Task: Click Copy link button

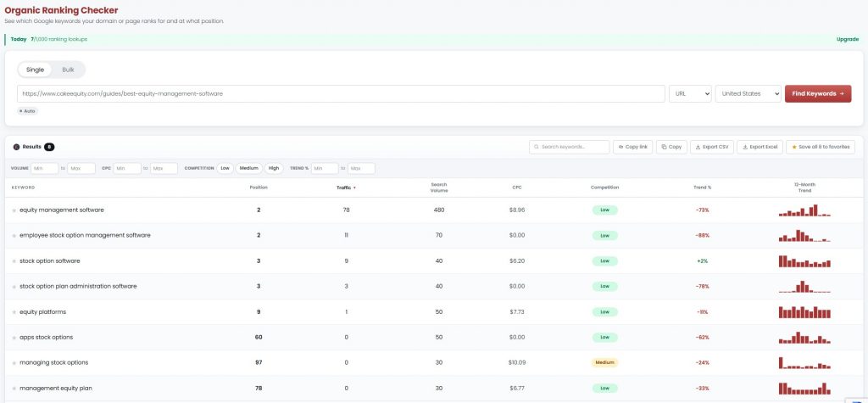Action: [x=632, y=147]
